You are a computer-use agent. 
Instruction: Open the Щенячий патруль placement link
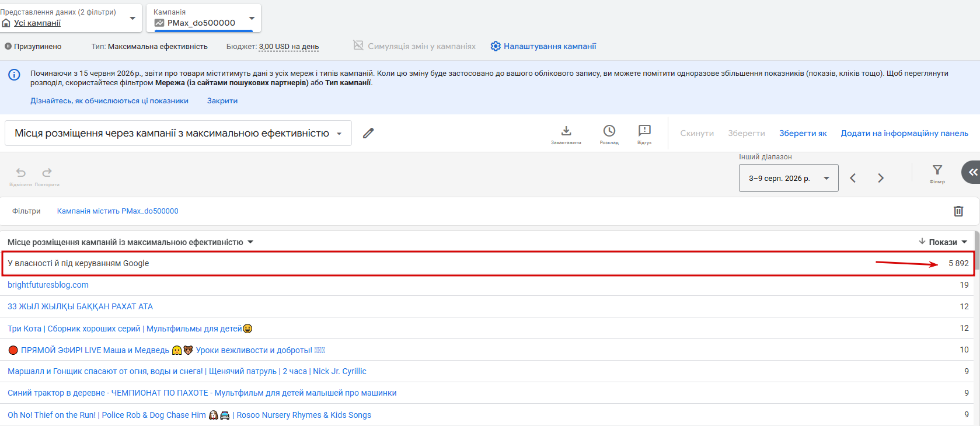(x=187, y=371)
